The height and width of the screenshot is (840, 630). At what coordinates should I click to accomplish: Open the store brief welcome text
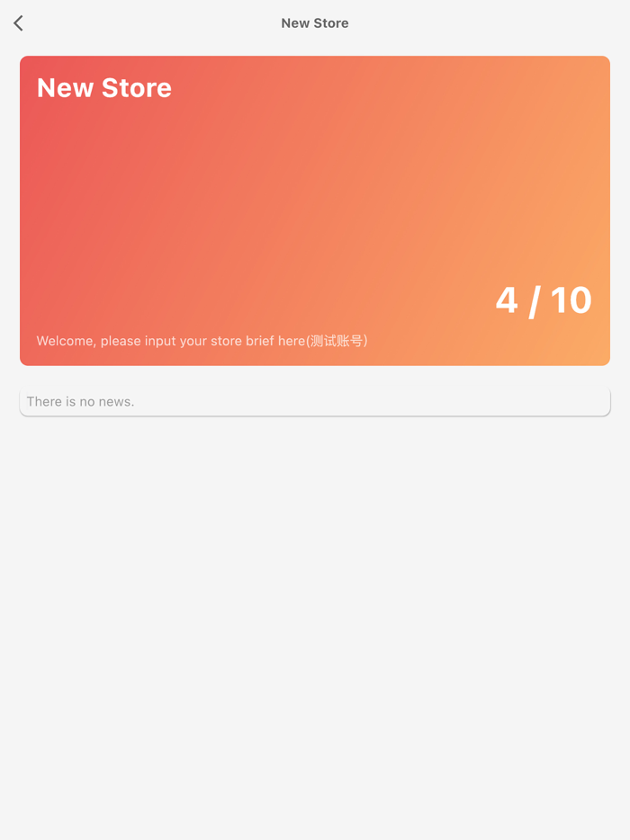coord(202,341)
